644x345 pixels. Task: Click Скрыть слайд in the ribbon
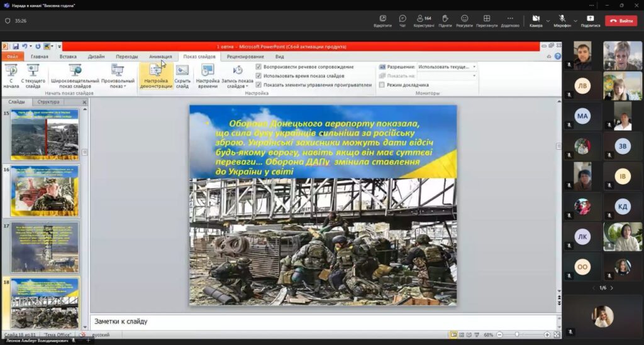click(x=182, y=75)
